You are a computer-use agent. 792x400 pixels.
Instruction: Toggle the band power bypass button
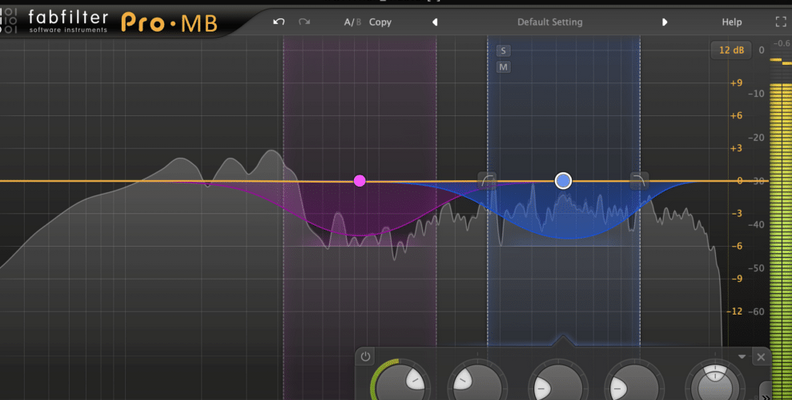pyautogui.click(x=366, y=357)
